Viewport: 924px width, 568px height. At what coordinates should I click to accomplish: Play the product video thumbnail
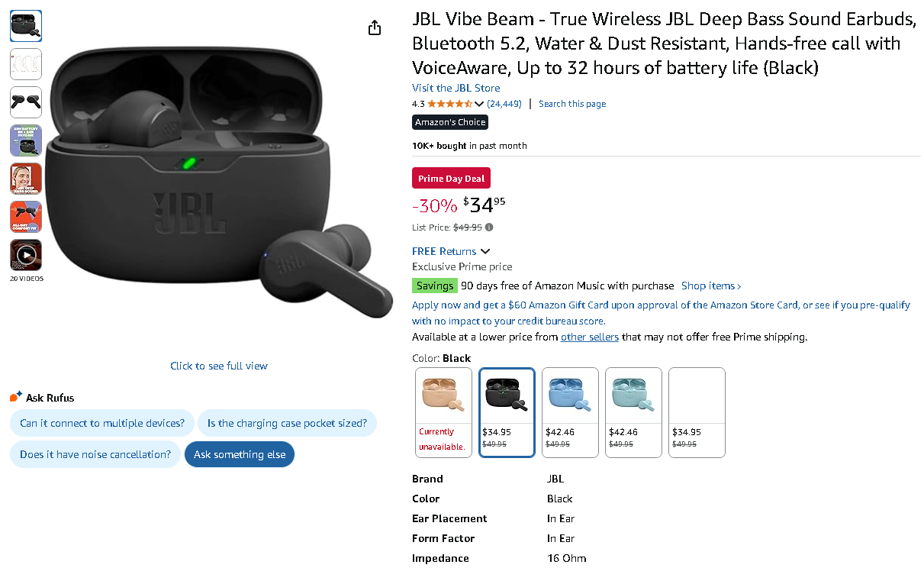point(26,255)
